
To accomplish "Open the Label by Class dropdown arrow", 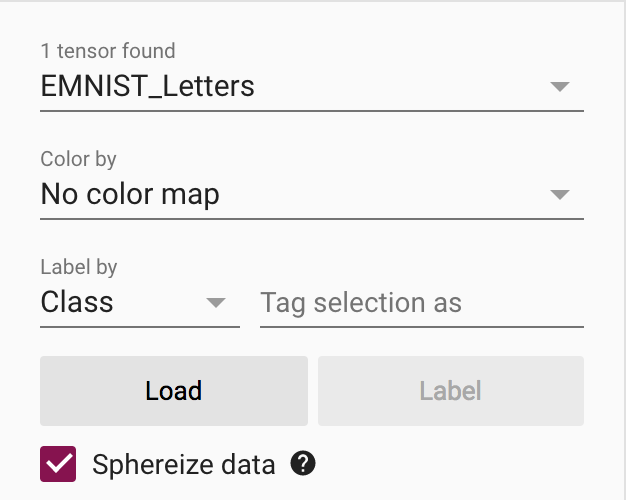I will point(216,303).
